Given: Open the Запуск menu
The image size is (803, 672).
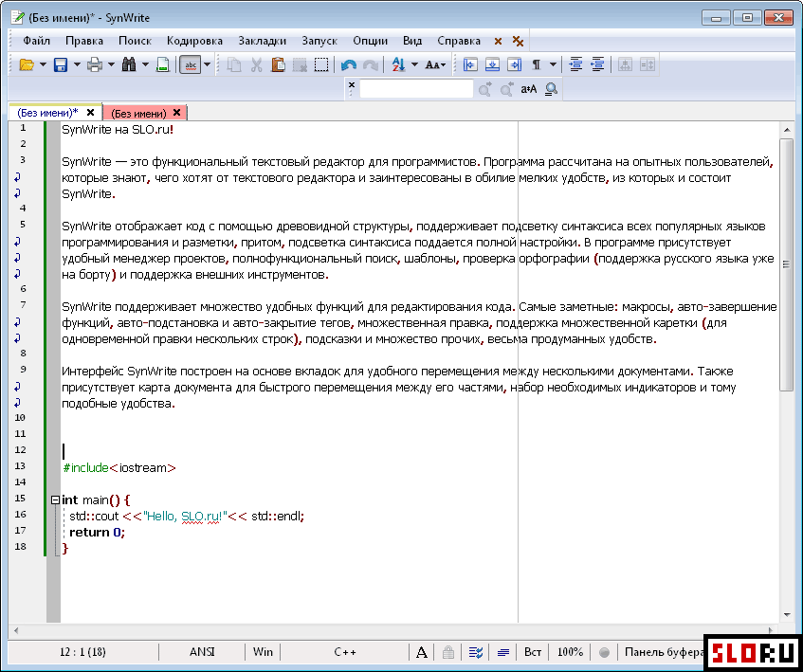Looking at the screenshot, I should click(x=319, y=41).
